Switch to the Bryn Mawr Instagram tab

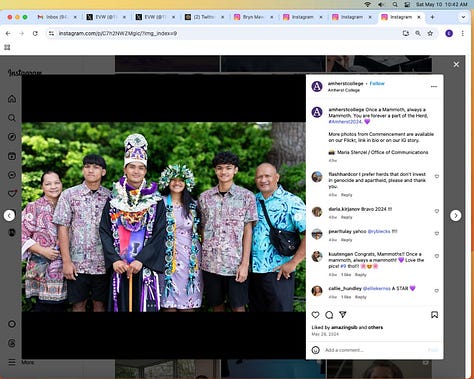point(253,17)
